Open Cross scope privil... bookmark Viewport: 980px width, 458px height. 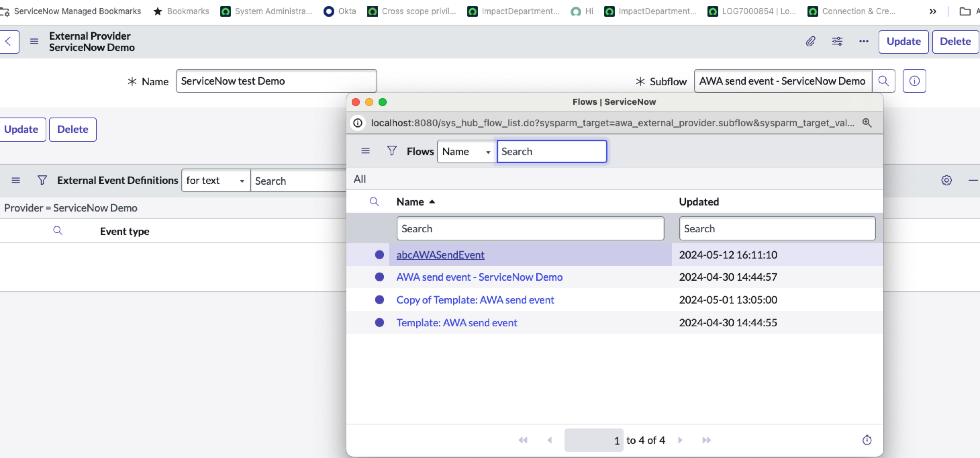point(411,11)
